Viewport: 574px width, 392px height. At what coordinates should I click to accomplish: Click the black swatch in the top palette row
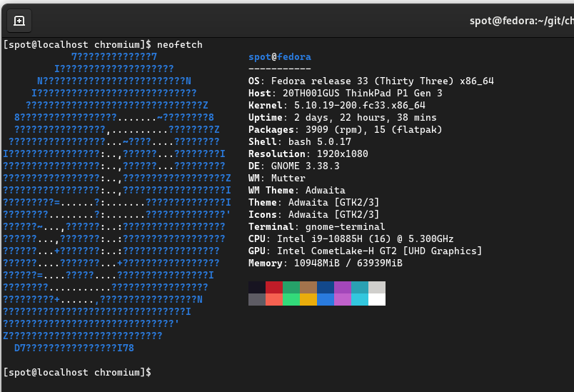[x=257, y=287]
